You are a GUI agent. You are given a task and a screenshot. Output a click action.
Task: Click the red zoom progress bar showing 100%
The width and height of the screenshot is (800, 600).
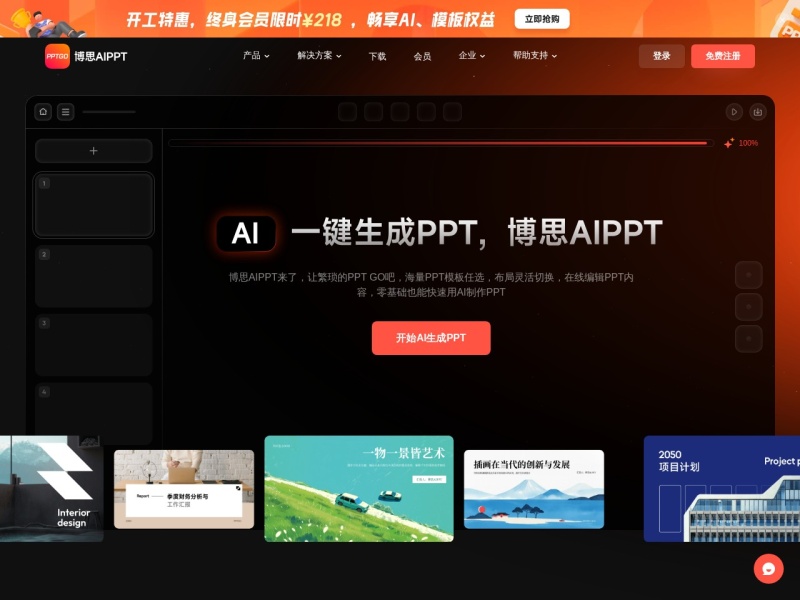coord(440,143)
